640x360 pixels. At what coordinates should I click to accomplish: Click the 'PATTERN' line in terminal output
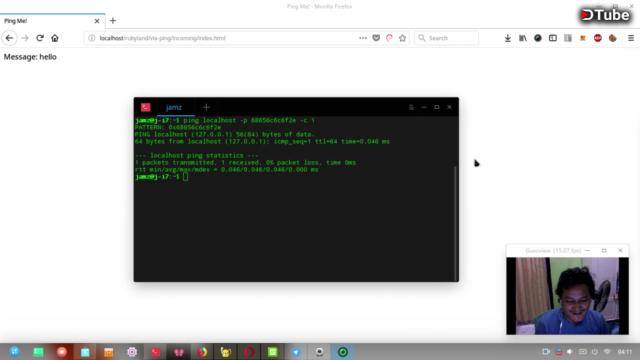tap(178, 127)
